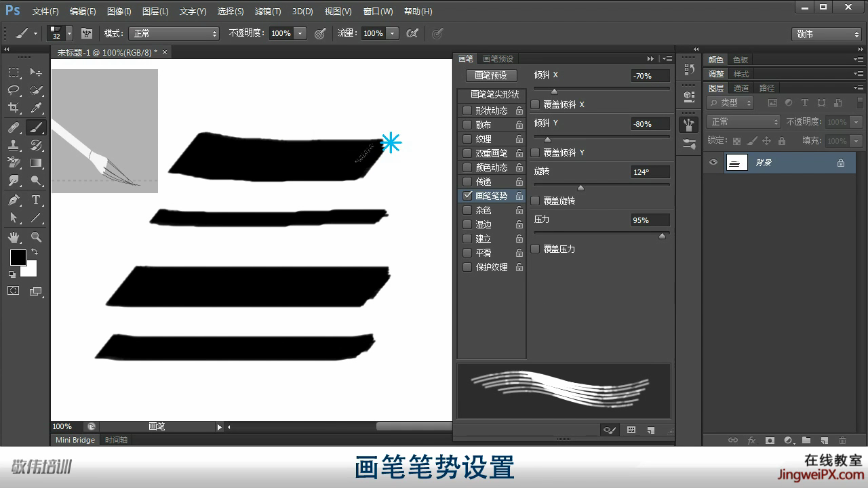Click the create new brush icon
The width and height of the screenshot is (868, 488).
click(650, 430)
